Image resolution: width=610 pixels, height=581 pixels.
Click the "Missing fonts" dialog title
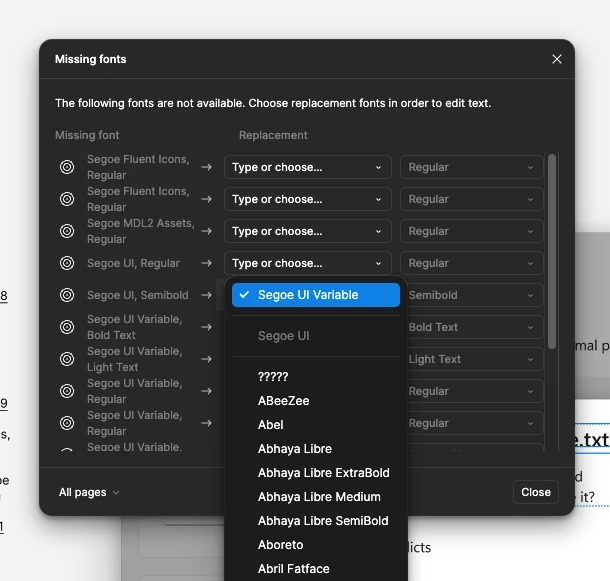[x=91, y=59]
